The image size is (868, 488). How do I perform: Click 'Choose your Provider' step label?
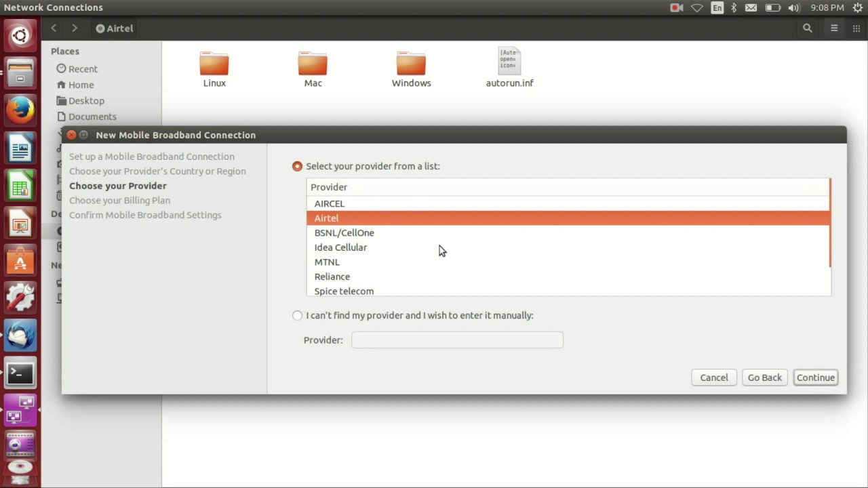point(117,186)
